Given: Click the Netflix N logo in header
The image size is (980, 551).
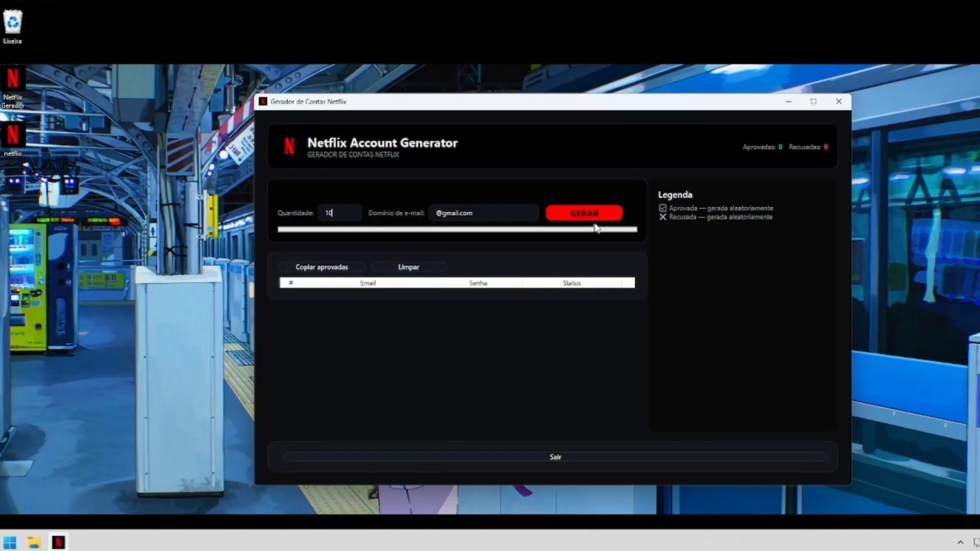Looking at the screenshot, I should click(x=289, y=146).
